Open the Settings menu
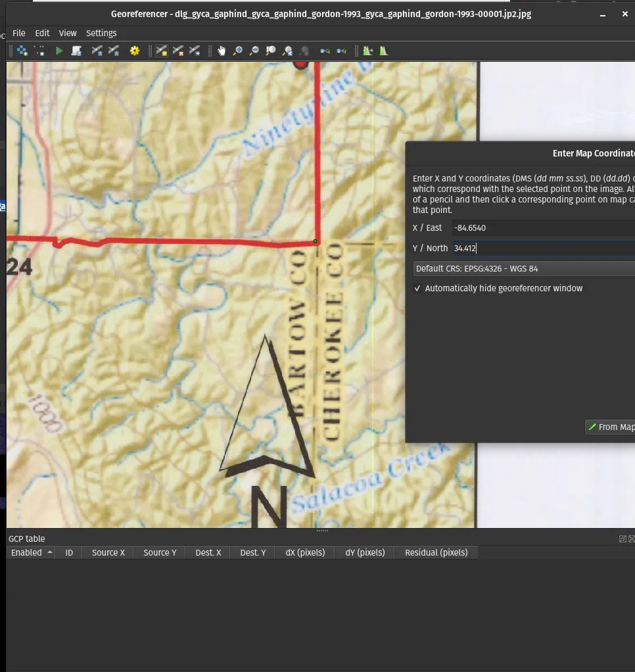The image size is (635, 672). tap(101, 33)
